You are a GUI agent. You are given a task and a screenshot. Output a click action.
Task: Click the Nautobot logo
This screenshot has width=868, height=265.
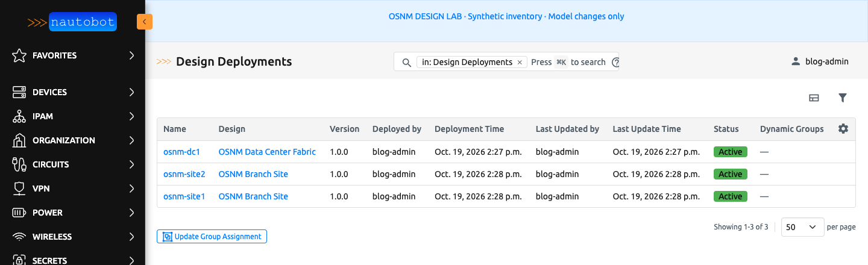pyautogui.click(x=72, y=22)
